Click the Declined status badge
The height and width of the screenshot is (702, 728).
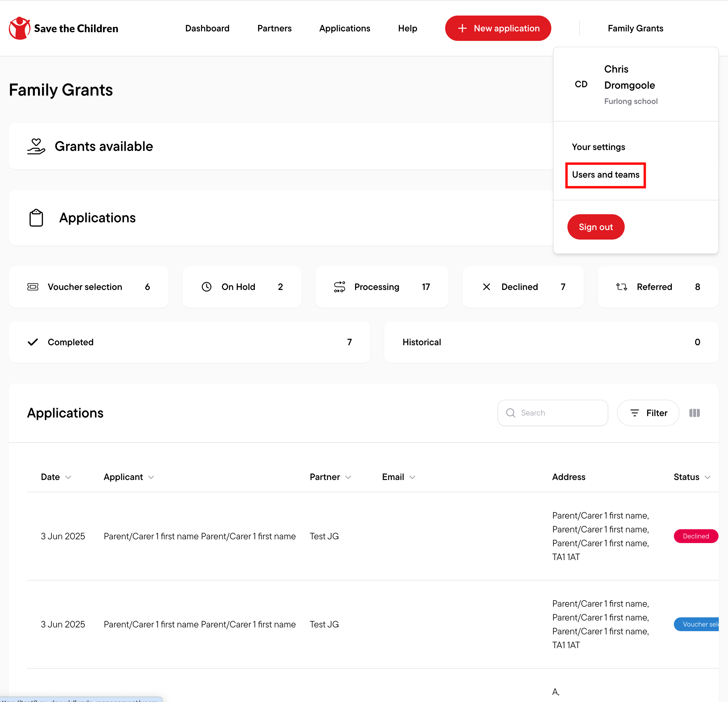tap(696, 536)
